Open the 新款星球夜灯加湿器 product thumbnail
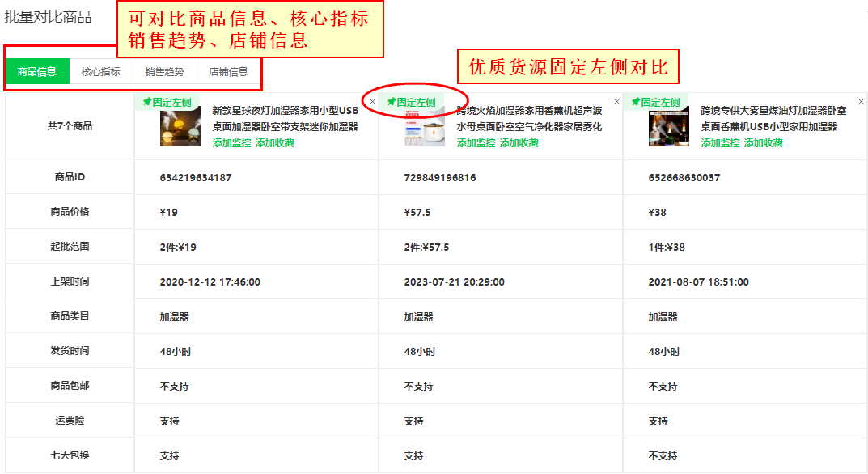This screenshot has width=868, height=474. [x=180, y=127]
